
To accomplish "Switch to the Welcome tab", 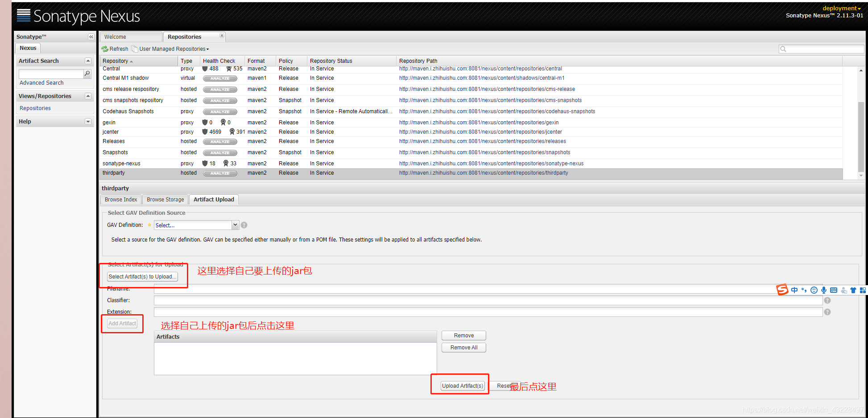I will pos(131,37).
